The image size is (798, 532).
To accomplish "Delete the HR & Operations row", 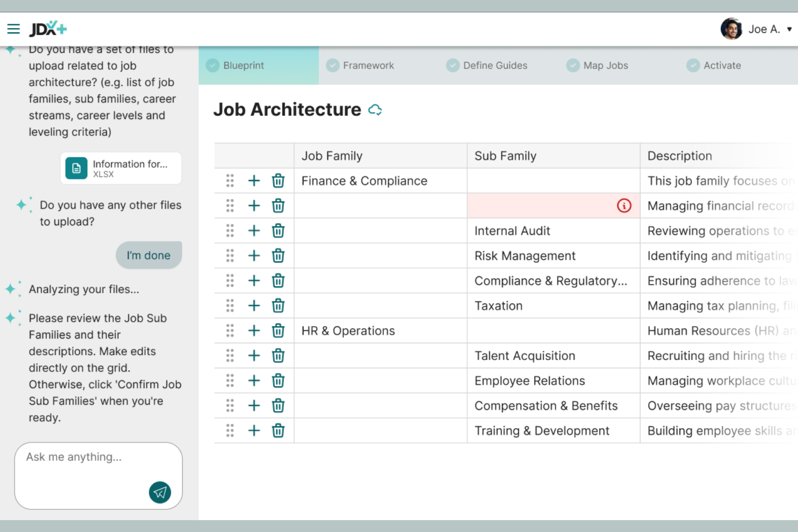I will click(278, 330).
